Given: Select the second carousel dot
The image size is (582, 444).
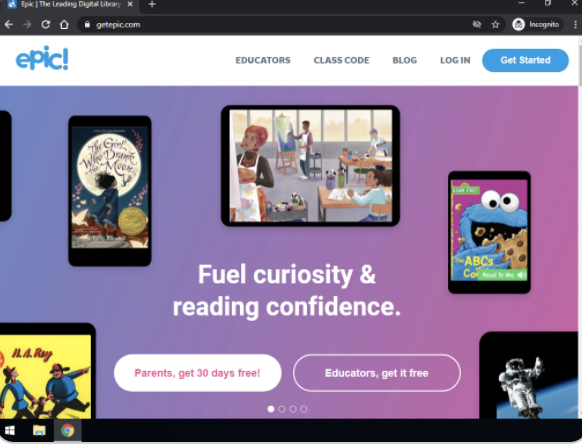Looking at the screenshot, I should (x=282, y=409).
